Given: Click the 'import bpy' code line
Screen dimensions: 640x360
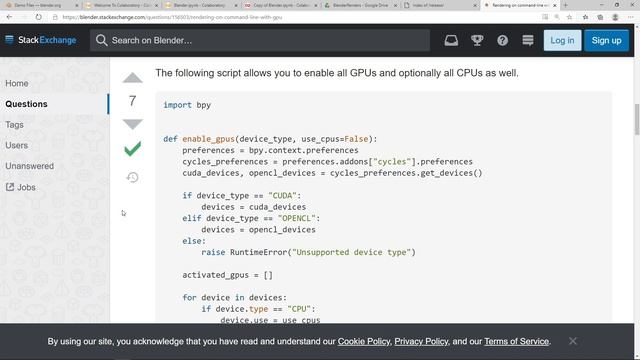Looking at the screenshot, I should point(187,105).
